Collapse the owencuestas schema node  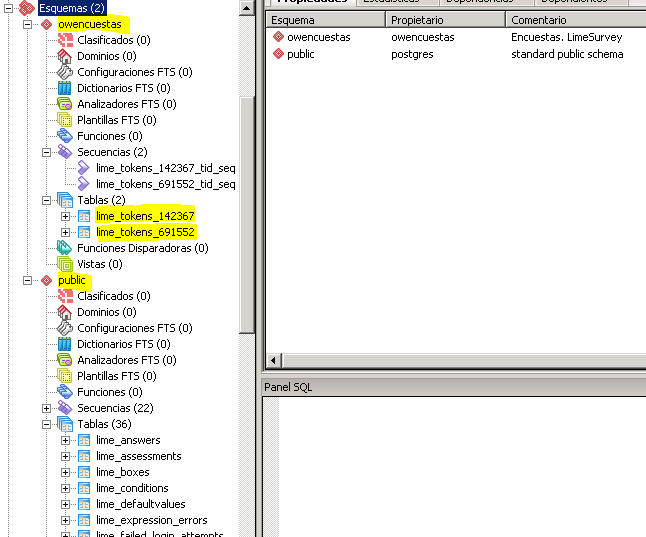28,24
